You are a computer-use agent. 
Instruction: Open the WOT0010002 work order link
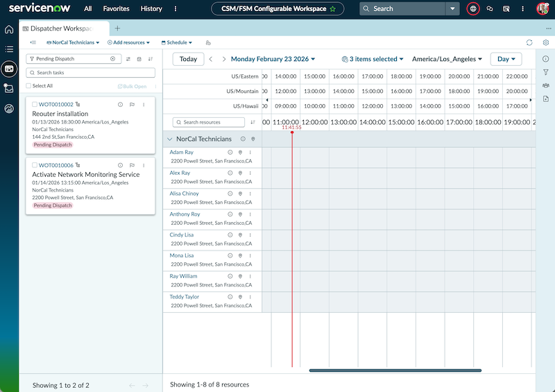pyautogui.click(x=56, y=105)
